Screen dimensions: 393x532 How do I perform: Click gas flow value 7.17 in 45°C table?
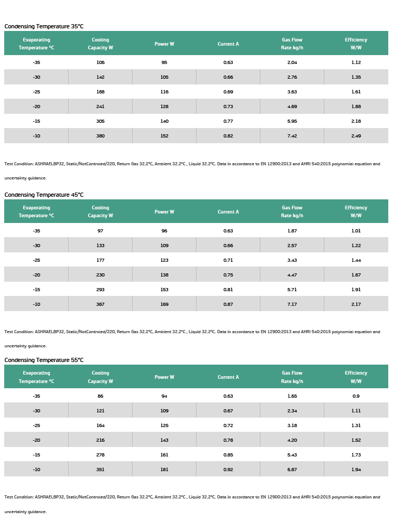point(292,304)
